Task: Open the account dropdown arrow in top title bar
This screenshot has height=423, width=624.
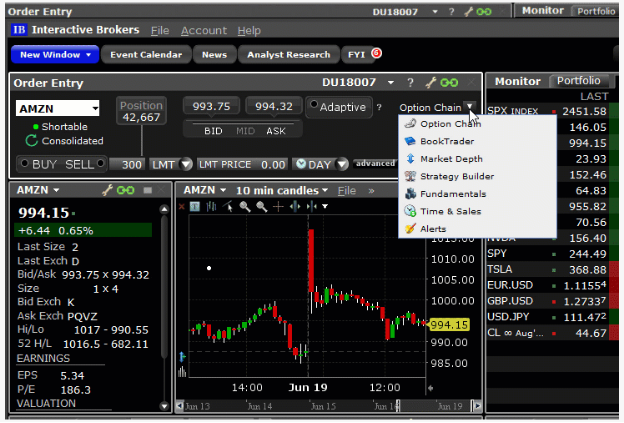Action: [x=435, y=12]
